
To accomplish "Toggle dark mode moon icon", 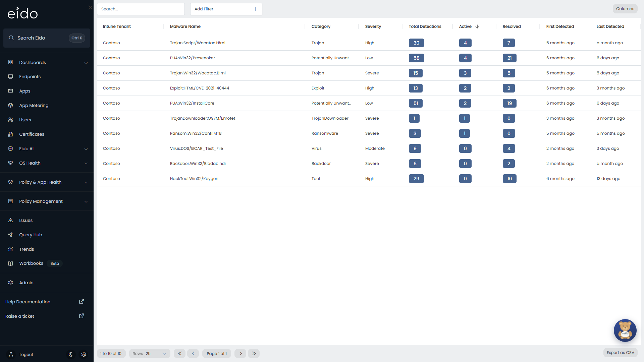I will (71, 354).
